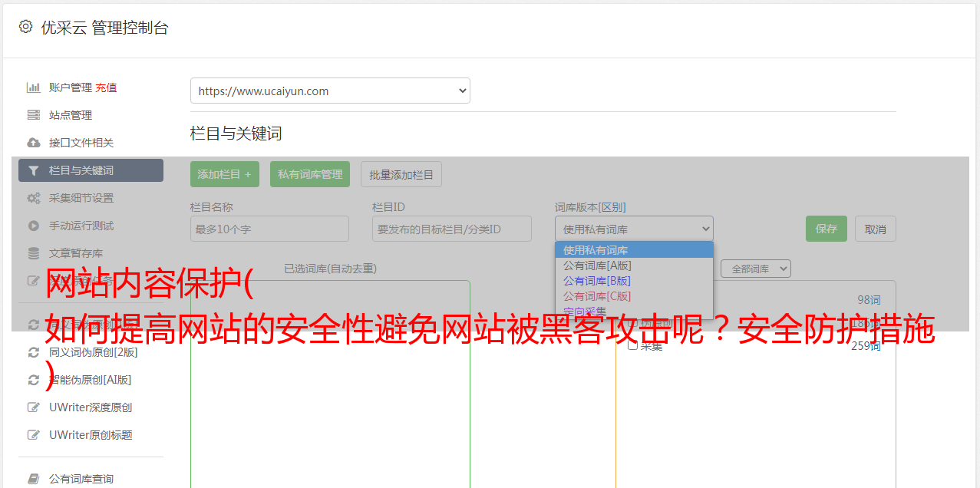Open the 词库版本 dropdown showing 使用私有词库
Image resolution: width=980 pixels, height=488 pixels.
point(634,229)
